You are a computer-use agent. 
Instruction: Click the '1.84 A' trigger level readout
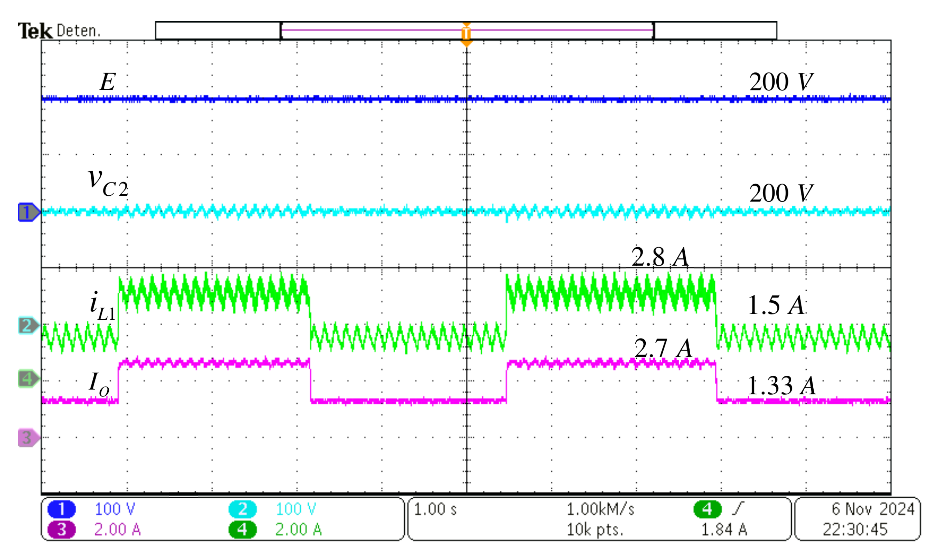coord(724,529)
